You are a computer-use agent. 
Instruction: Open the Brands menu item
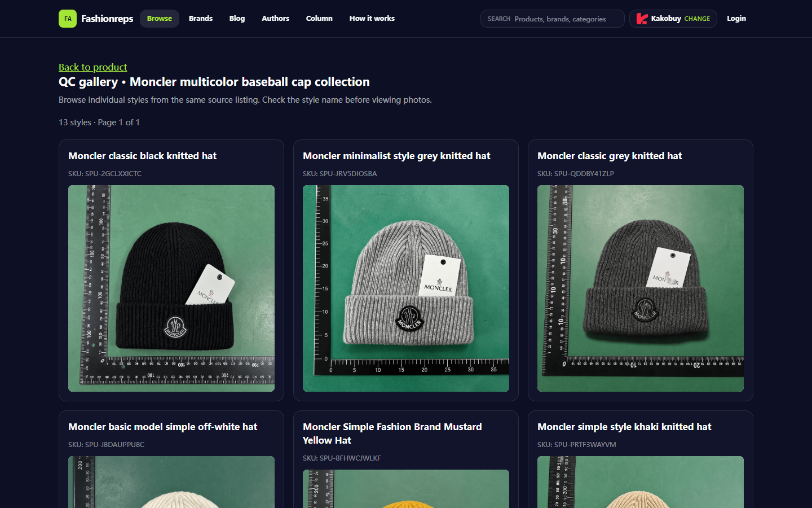point(201,19)
